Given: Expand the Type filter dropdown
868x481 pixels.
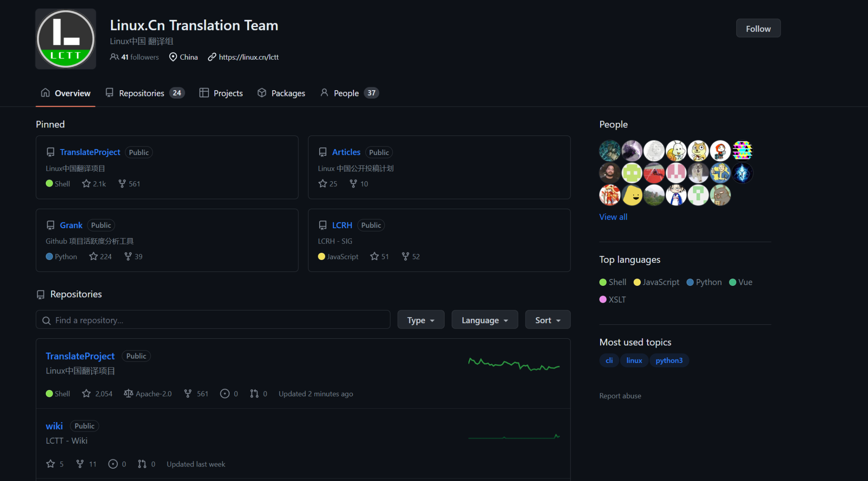Looking at the screenshot, I should point(420,320).
